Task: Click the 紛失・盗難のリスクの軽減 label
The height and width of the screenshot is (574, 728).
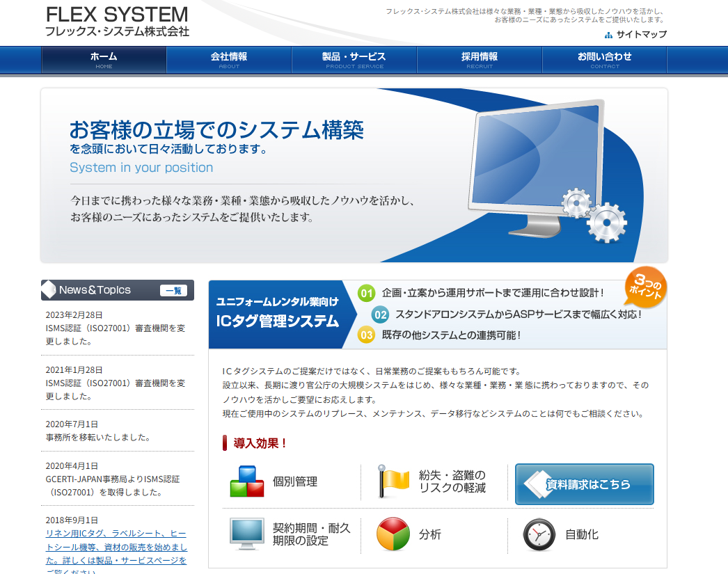Action: (x=452, y=481)
